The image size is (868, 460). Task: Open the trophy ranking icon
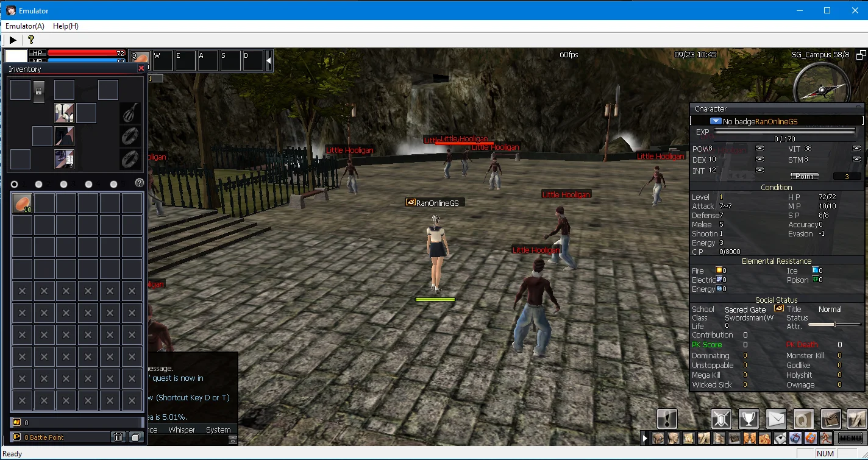(749, 419)
